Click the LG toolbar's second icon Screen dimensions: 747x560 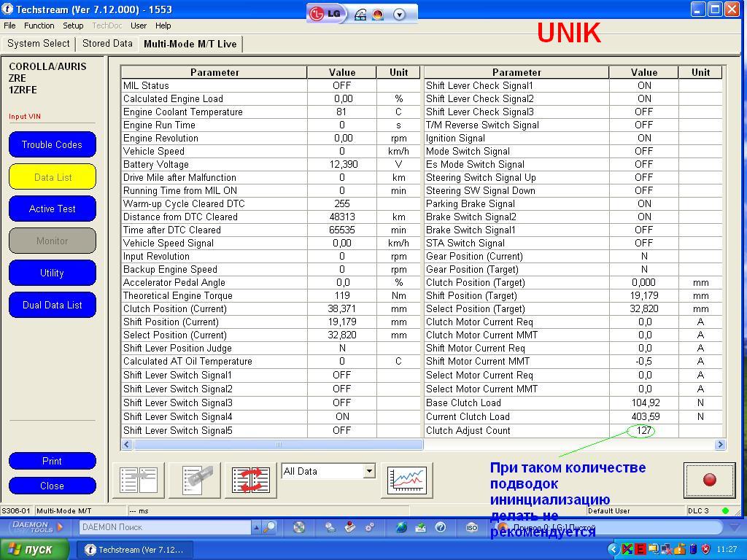[x=360, y=15]
